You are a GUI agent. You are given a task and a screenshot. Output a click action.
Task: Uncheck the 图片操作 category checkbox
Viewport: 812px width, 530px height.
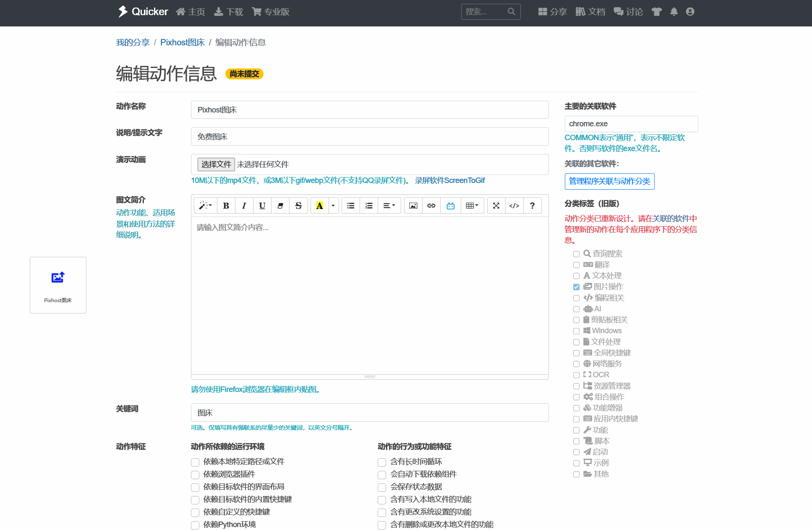coord(576,287)
